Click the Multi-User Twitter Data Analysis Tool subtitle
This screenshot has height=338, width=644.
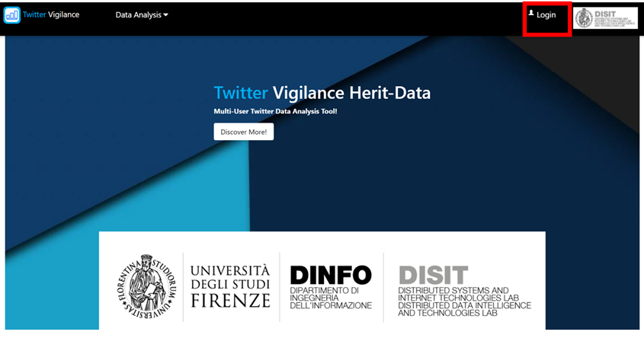click(275, 112)
